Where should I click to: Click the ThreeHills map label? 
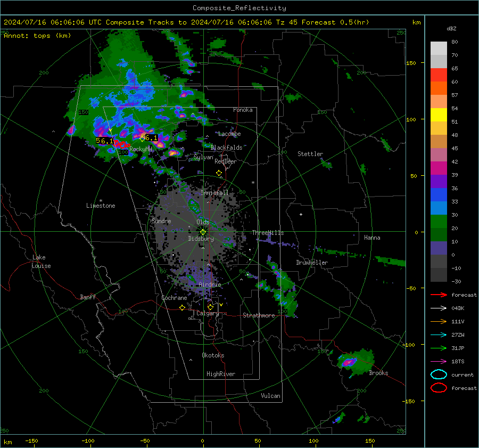tap(268, 233)
